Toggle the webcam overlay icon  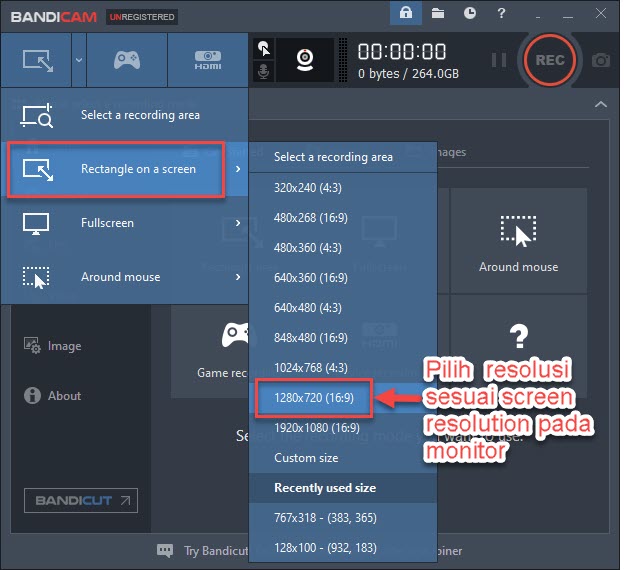point(305,60)
